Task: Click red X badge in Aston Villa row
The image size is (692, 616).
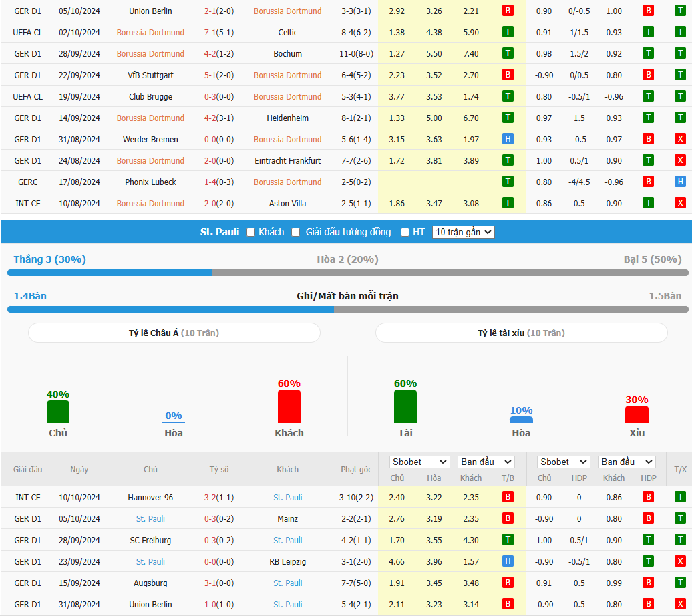Action: point(680,204)
